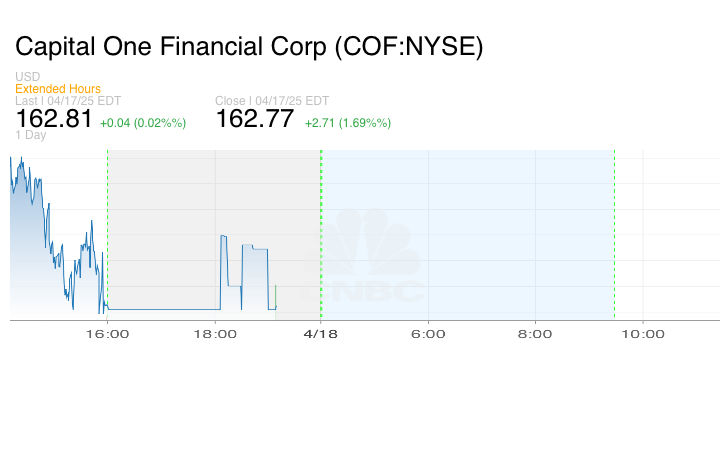Click the Capital One Financial Corp title
The height and width of the screenshot is (450, 720).
point(248,46)
